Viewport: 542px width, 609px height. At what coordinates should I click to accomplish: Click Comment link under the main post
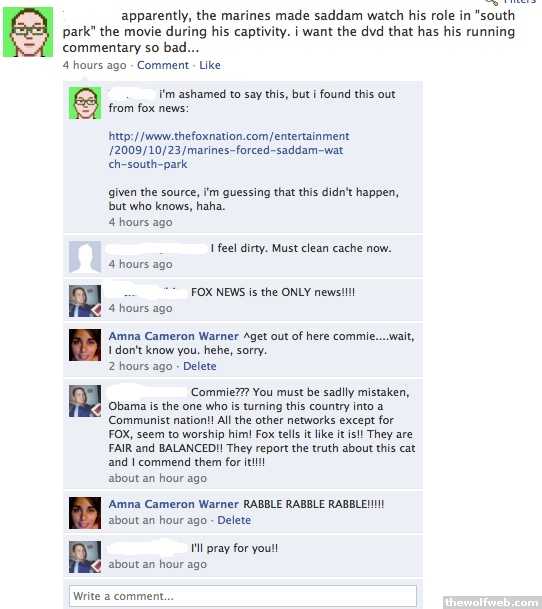(x=163, y=65)
